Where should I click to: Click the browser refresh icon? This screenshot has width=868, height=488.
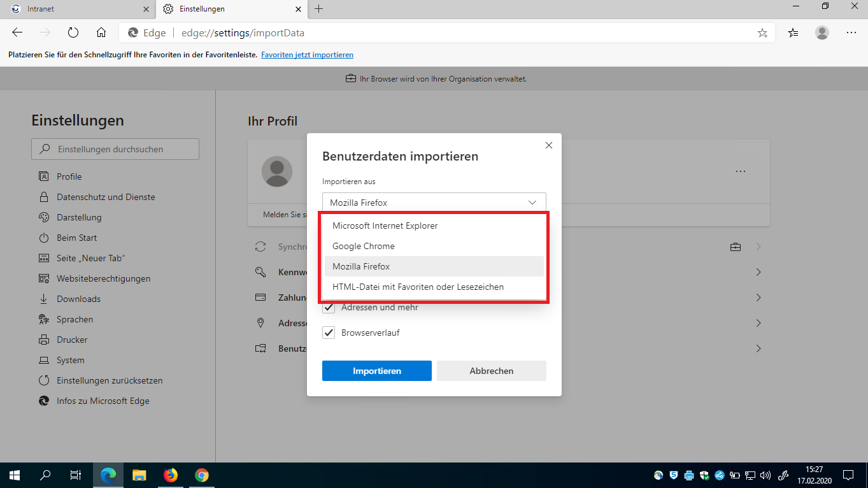[73, 32]
